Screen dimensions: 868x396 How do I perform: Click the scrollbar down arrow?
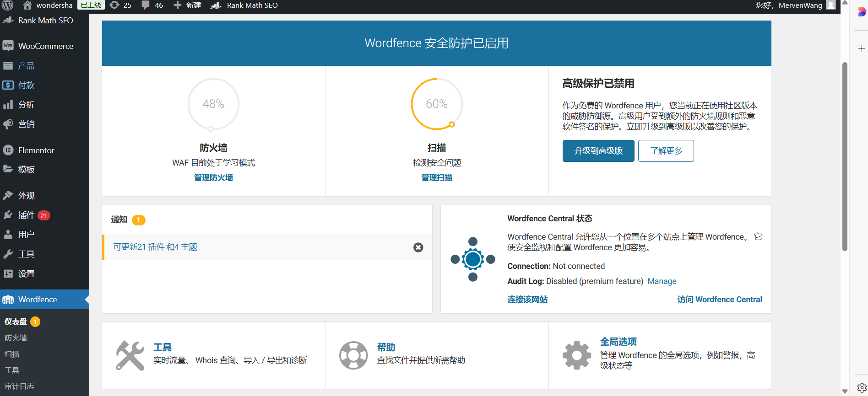click(x=845, y=391)
